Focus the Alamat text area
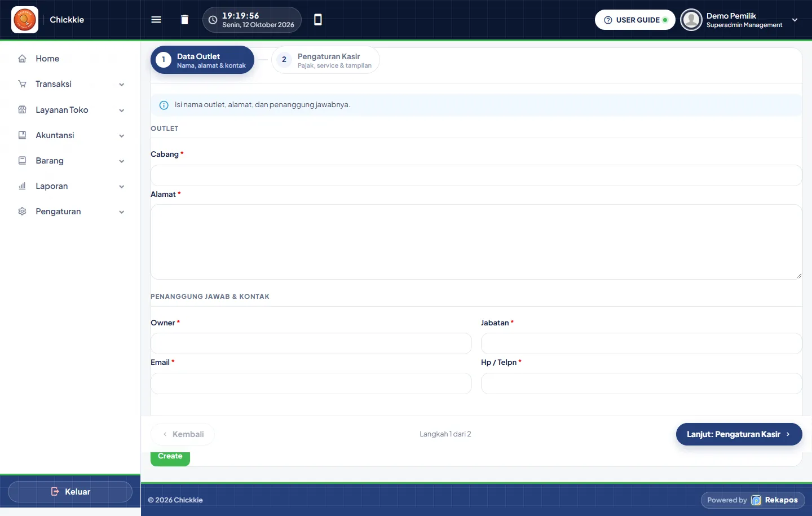 pyautogui.click(x=476, y=242)
